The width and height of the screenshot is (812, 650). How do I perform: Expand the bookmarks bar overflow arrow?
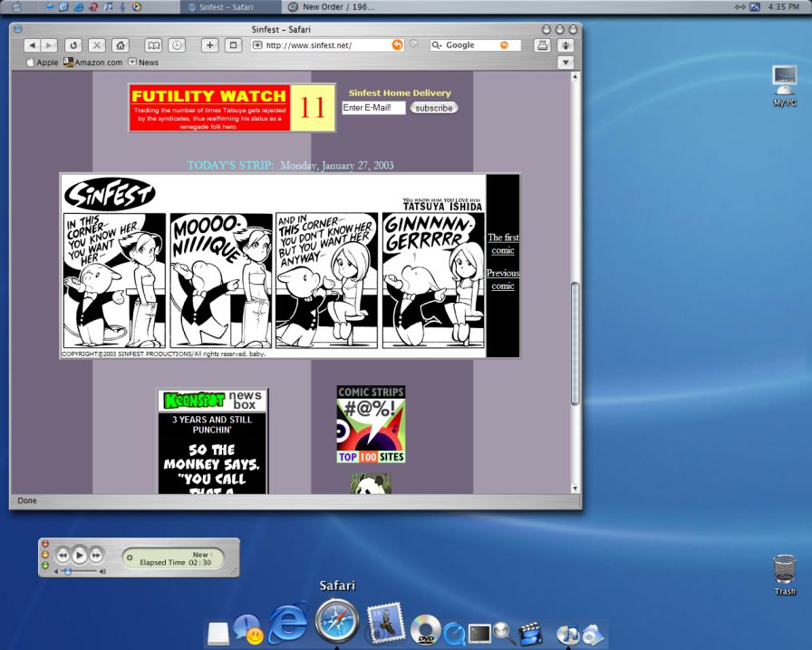coord(565,63)
